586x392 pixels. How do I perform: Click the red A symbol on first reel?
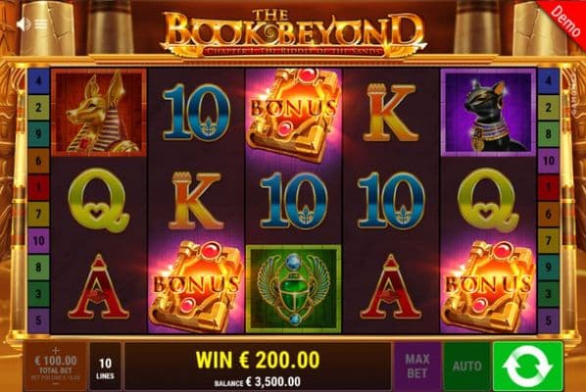coord(98,287)
